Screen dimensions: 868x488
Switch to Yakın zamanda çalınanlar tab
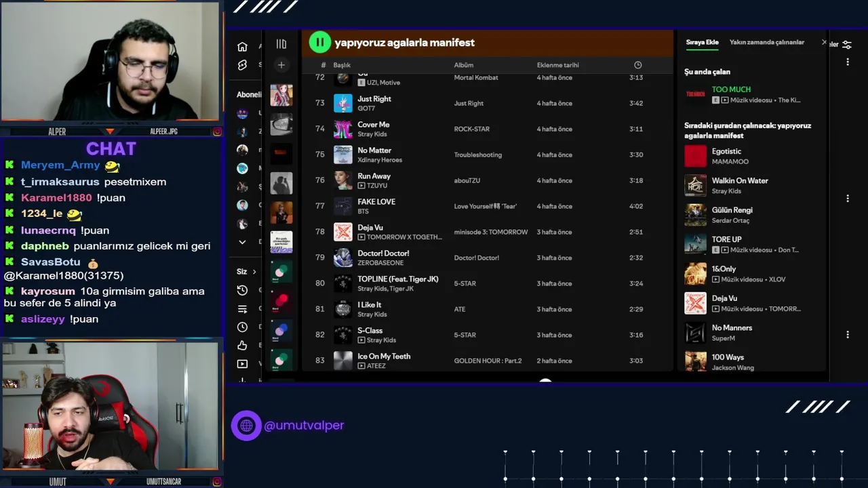click(767, 42)
